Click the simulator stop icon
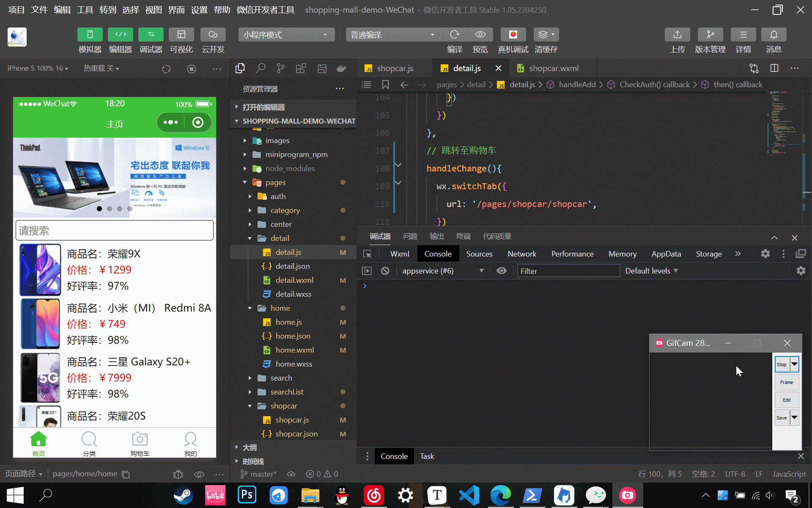 [x=192, y=69]
